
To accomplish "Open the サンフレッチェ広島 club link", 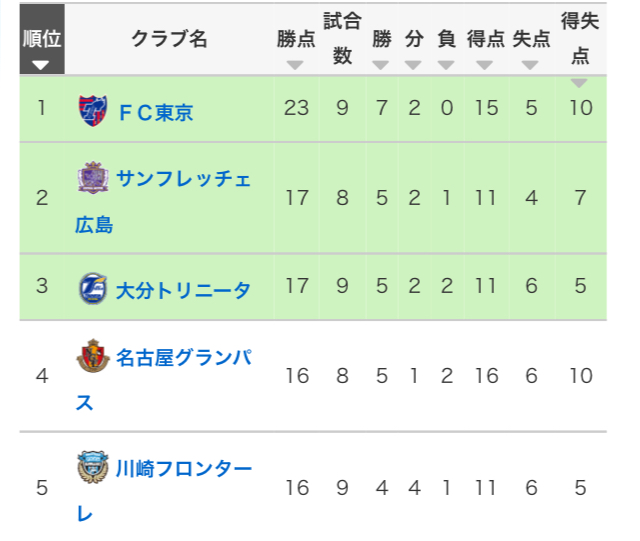I will pos(169,180).
